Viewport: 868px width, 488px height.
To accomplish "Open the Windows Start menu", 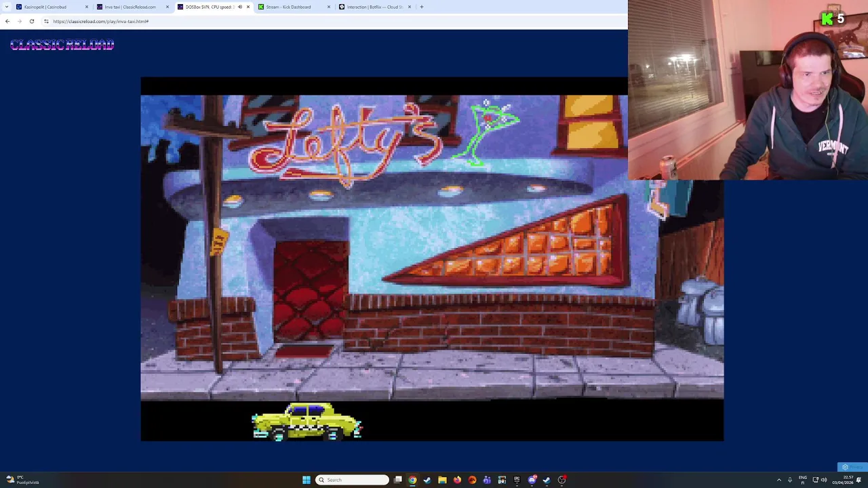I will [307, 480].
